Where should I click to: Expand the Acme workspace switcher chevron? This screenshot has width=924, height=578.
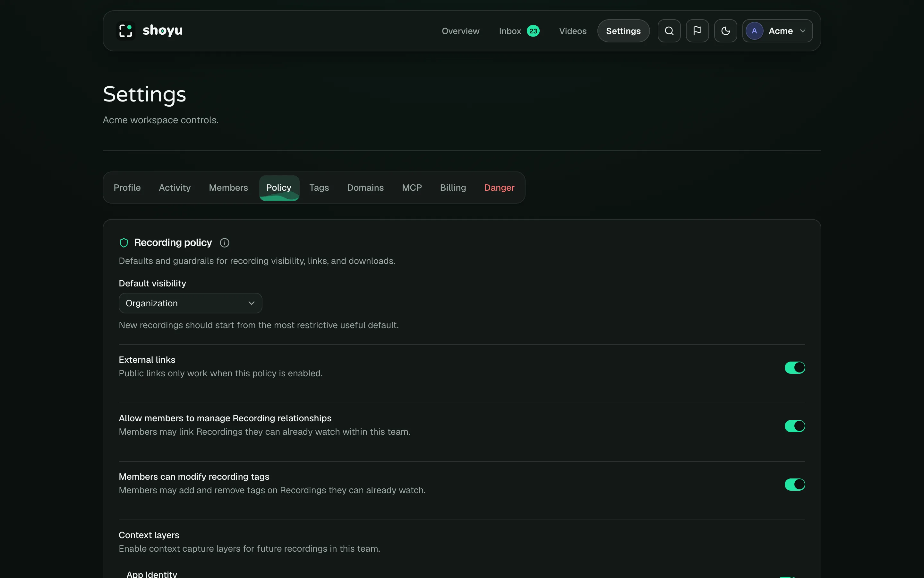803,31
